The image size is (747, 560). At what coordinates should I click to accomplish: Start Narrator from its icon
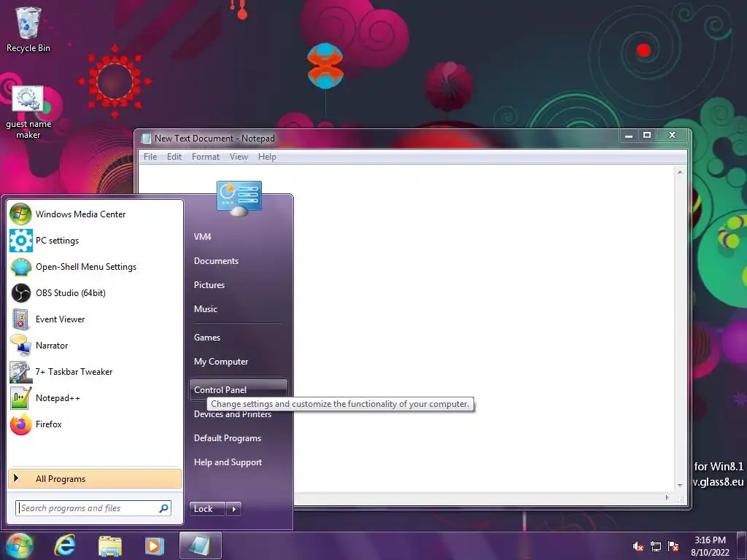pos(21,345)
